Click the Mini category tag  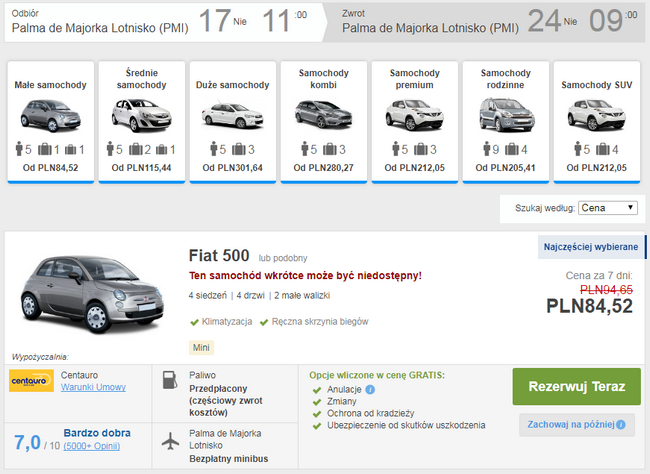click(x=201, y=348)
